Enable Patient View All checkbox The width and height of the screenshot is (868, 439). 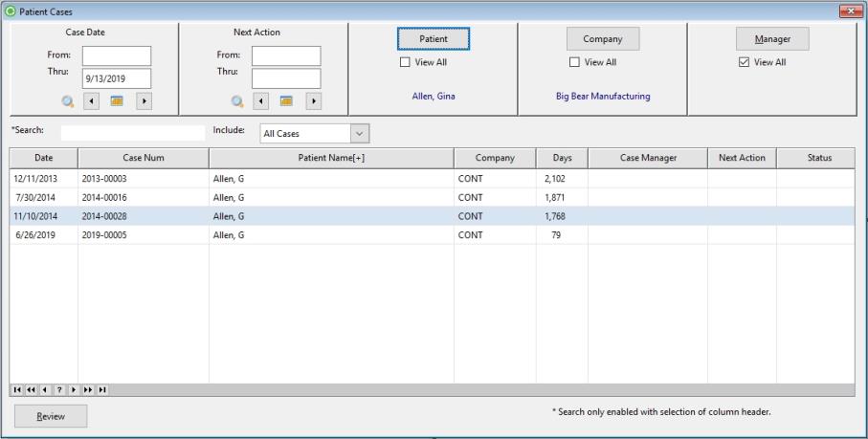coord(405,62)
